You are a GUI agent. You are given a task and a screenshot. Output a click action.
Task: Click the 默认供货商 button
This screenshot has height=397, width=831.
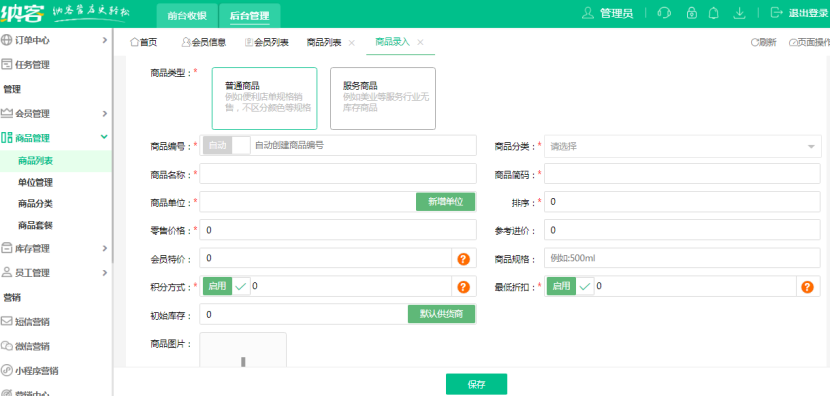pyautogui.click(x=441, y=314)
